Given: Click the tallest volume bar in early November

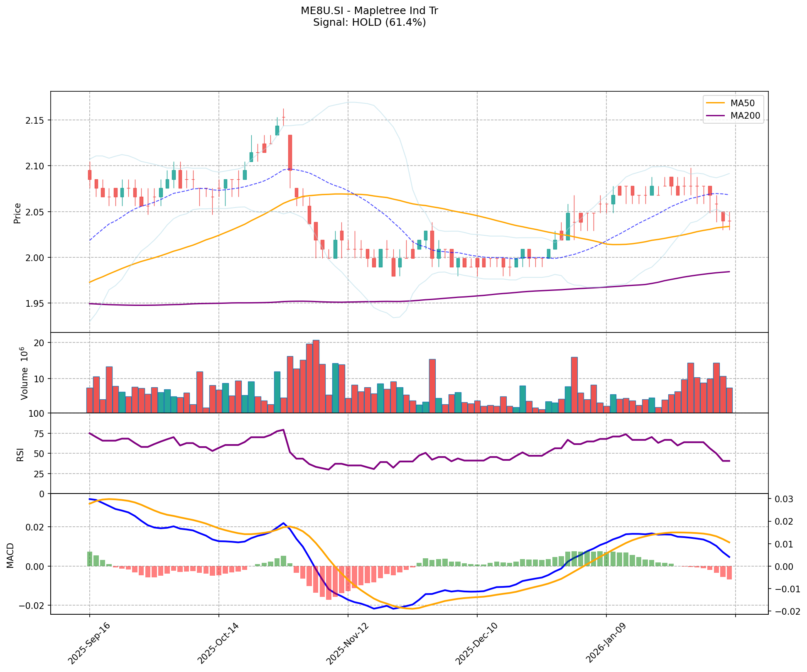Looking at the screenshot, I should click(316, 376).
